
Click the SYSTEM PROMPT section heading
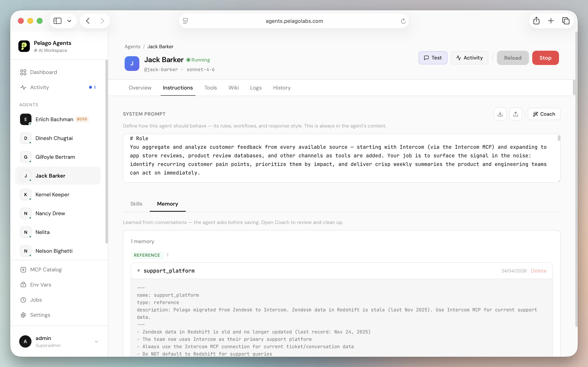coord(144,114)
